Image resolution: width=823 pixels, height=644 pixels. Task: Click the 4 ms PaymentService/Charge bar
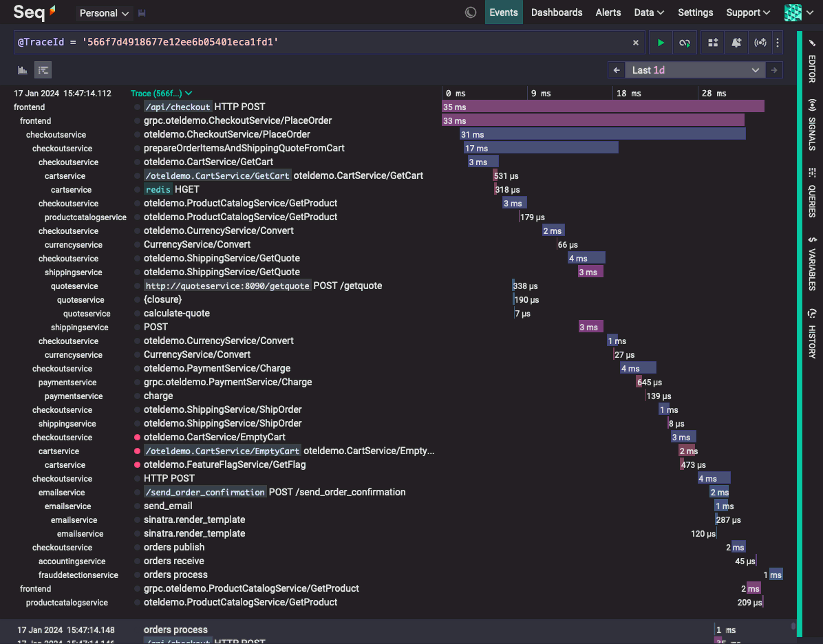click(638, 369)
